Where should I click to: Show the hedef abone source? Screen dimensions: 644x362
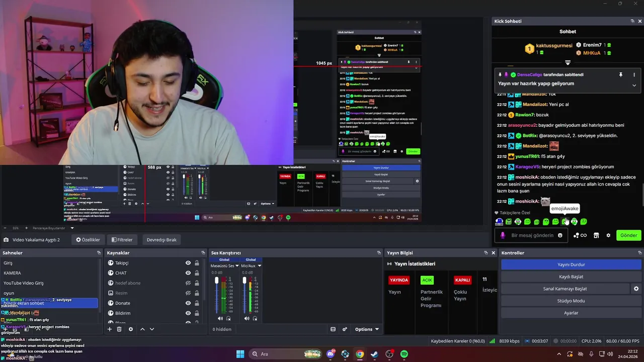tap(188, 283)
